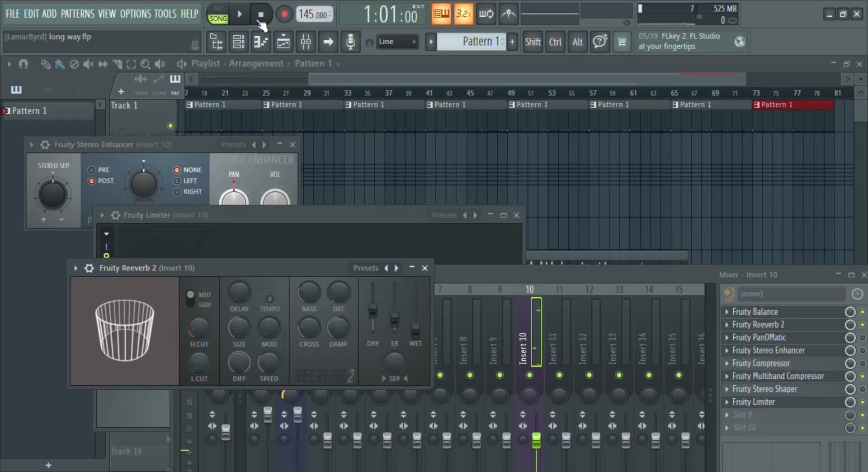Open the VIEW menu

tap(107, 14)
